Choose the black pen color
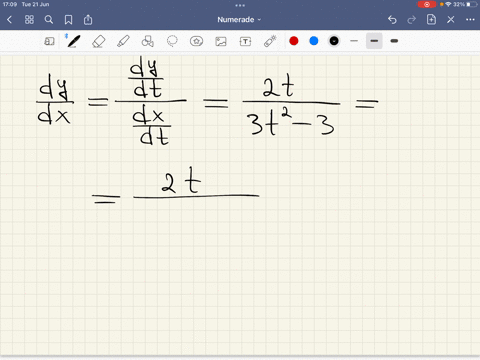 [x=334, y=41]
